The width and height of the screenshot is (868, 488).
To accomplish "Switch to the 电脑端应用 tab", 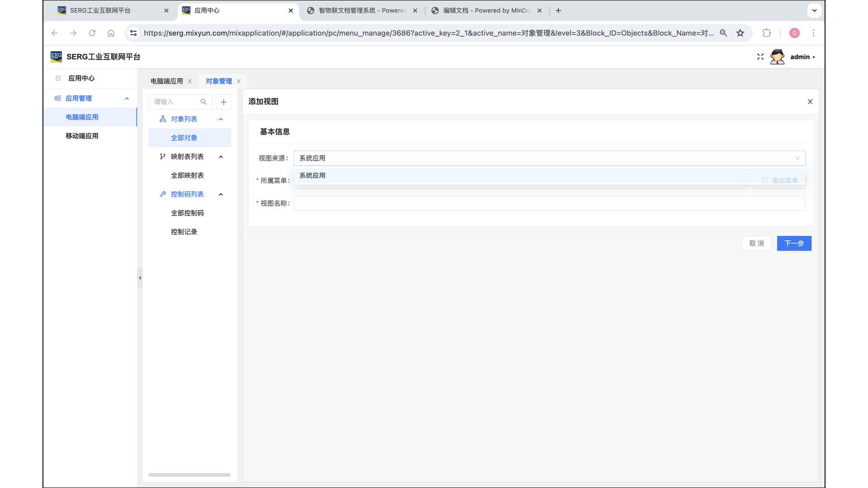I will click(166, 81).
